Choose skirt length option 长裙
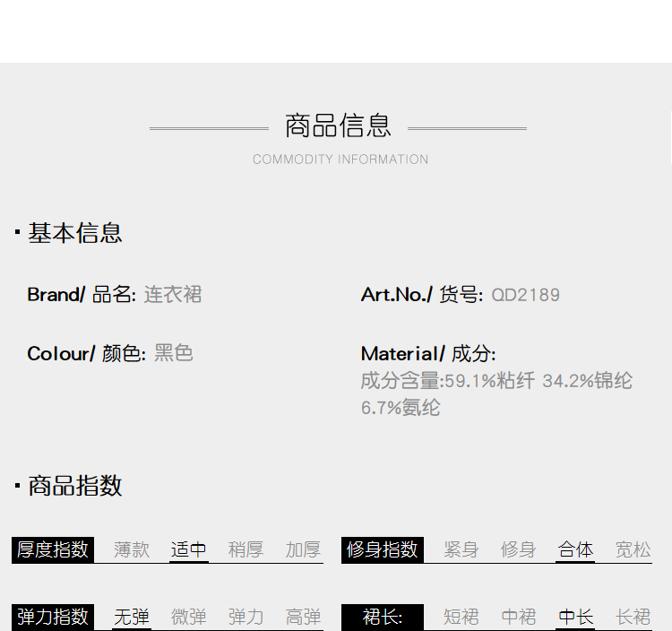The width and height of the screenshot is (672, 631). click(x=633, y=618)
